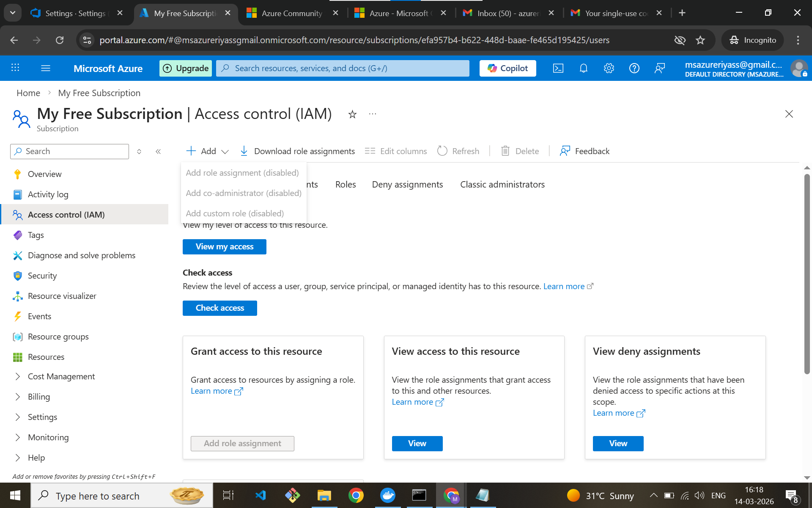The image size is (812, 508).
Task: Switch to the Settings browser tab
Action: coord(77,13)
